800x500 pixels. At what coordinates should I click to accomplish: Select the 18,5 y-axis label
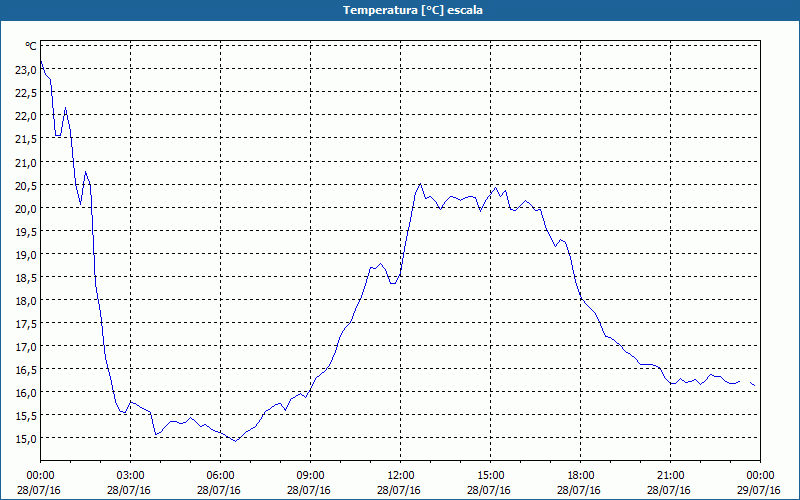[26, 278]
